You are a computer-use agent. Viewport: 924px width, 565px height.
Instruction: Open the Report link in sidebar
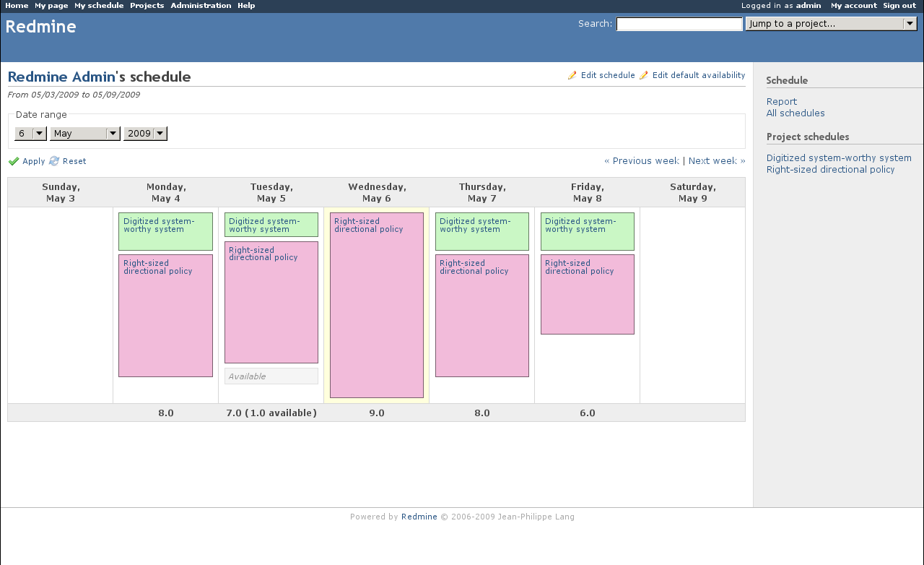tap(782, 102)
